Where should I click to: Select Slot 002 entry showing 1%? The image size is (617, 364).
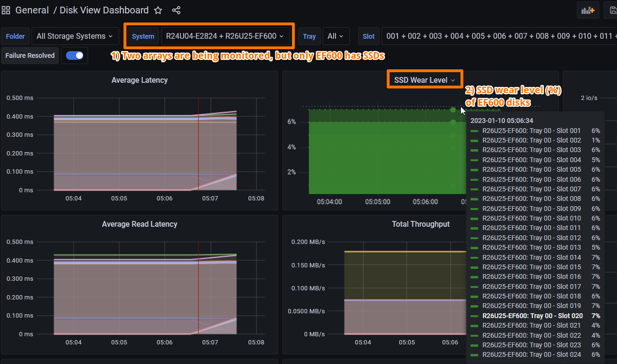535,140
